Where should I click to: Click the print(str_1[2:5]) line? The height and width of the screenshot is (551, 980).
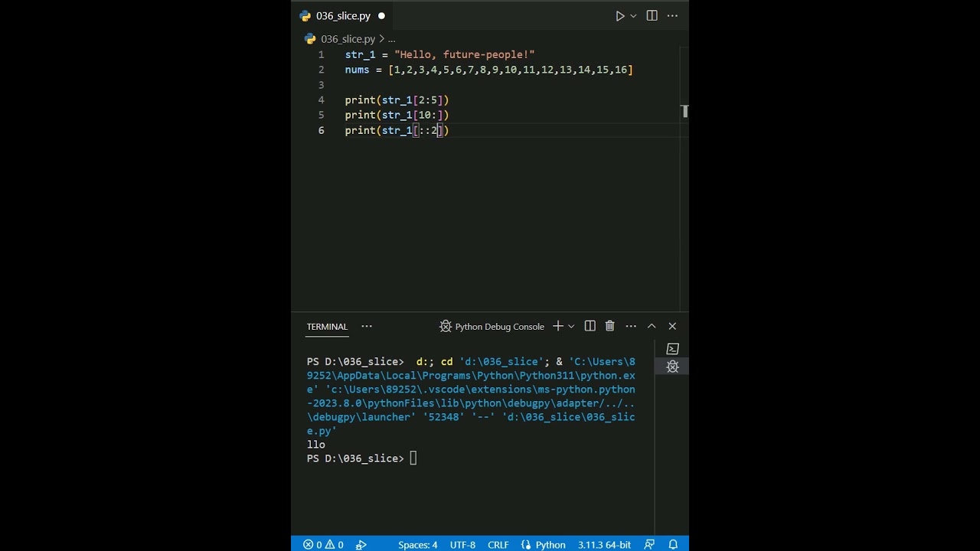pyautogui.click(x=397, y=100)
